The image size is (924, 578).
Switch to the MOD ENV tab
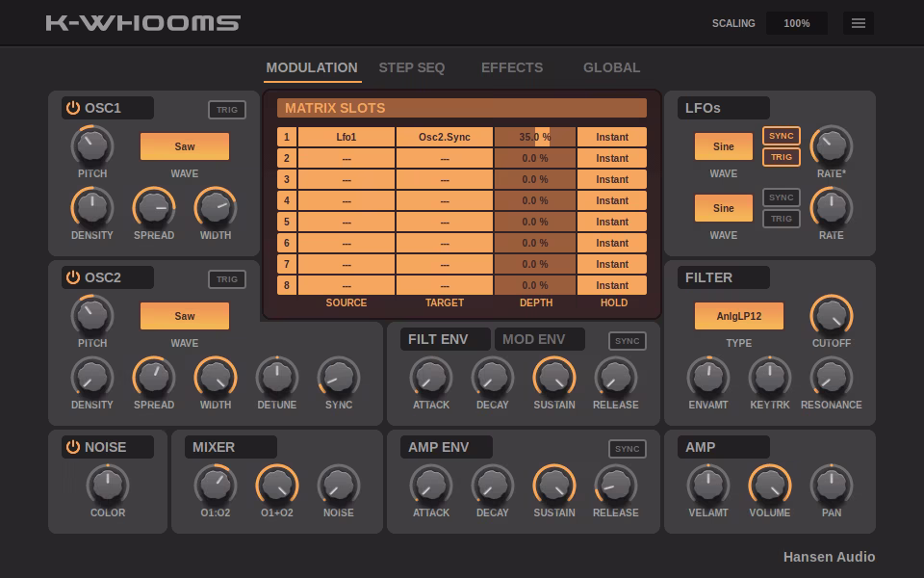539,339
